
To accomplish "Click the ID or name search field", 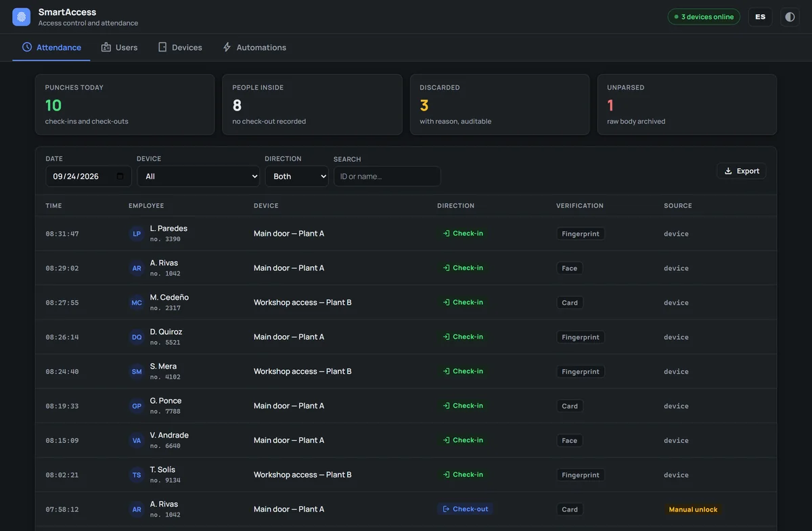I will pyautogui.click(x=387, y=176).
